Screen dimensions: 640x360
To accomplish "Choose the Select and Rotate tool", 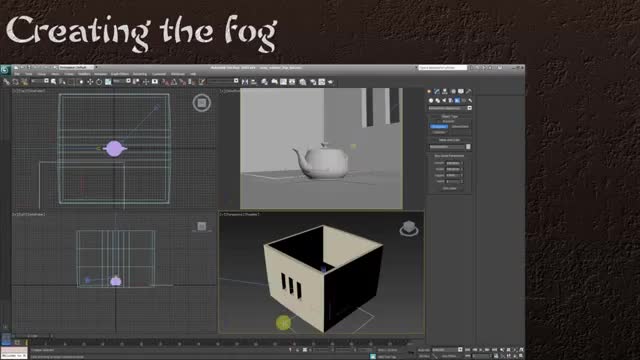I will coord(99,82).
